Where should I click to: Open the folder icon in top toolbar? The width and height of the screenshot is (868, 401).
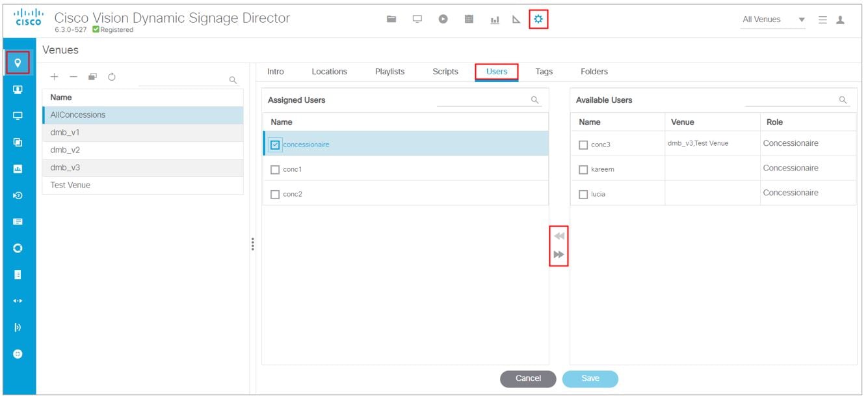click(x=391, y=20)
